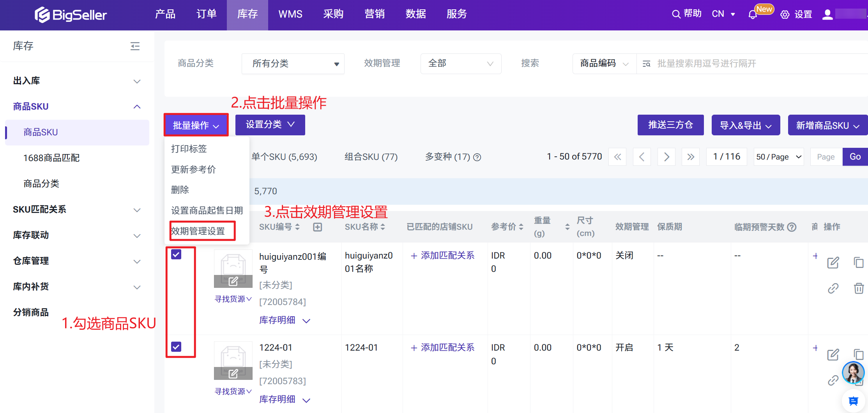868x413 pixels.
Task: Open chat message icon at bottom right
Action: click(x=853, y=401)
